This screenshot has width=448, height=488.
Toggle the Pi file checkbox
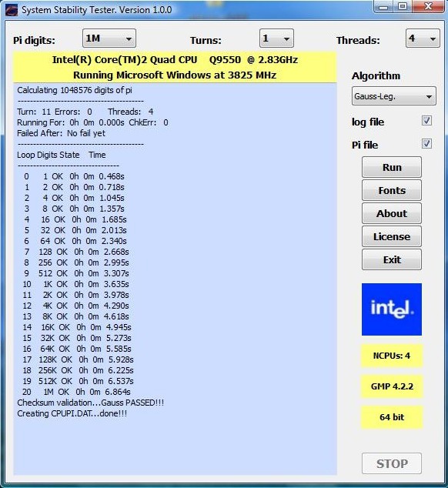(x=426, y=144)
